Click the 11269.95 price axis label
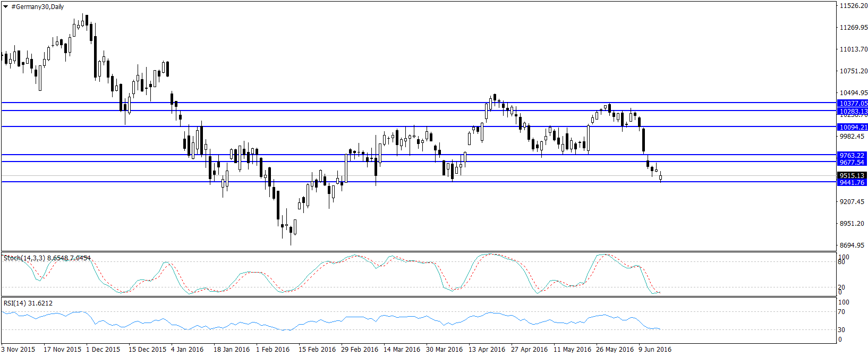 pos(854,28)
